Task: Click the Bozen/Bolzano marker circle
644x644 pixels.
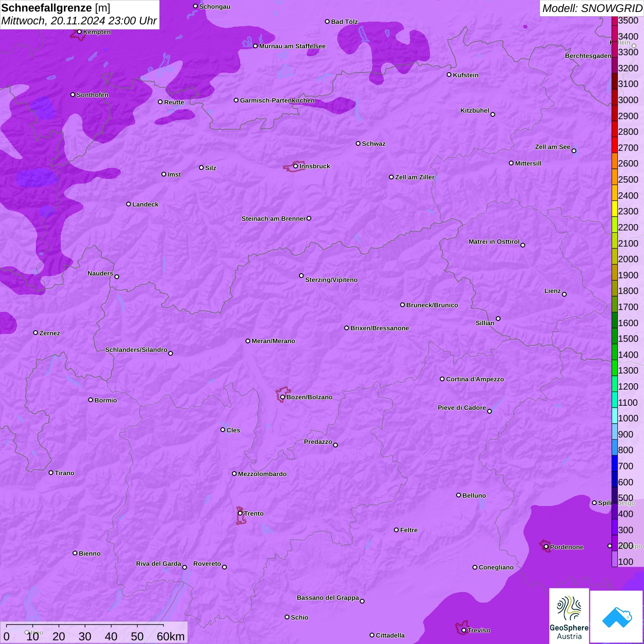Action: tap(282, 397)
